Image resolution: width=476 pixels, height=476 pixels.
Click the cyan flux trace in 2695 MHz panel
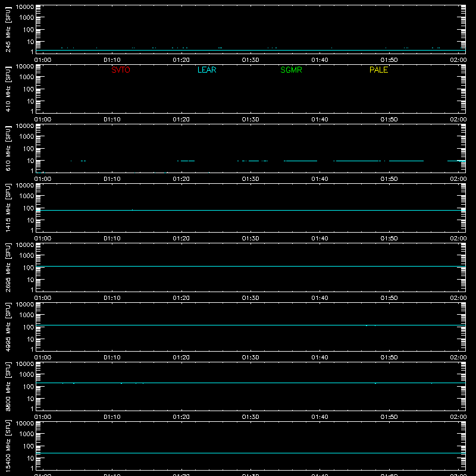pos(250,266)
